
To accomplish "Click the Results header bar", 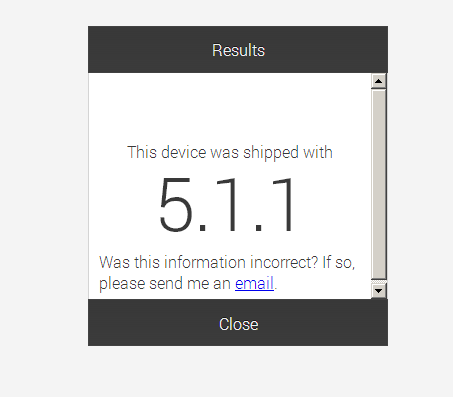I will pos(238,50).
